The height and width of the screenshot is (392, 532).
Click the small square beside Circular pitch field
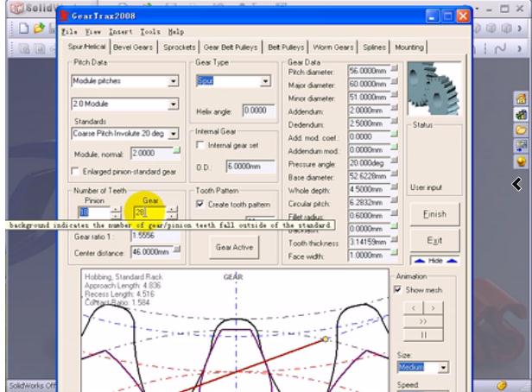pos(394,200)
